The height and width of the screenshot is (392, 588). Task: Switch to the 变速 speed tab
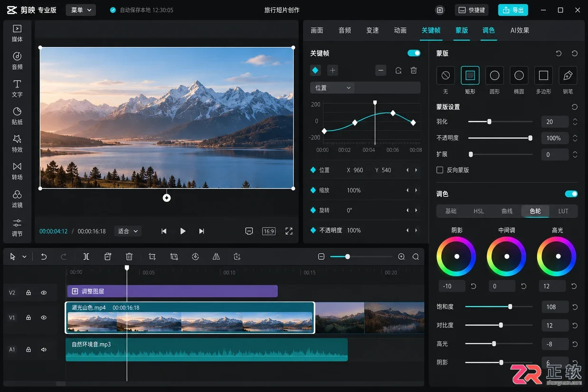click(372, 30)
